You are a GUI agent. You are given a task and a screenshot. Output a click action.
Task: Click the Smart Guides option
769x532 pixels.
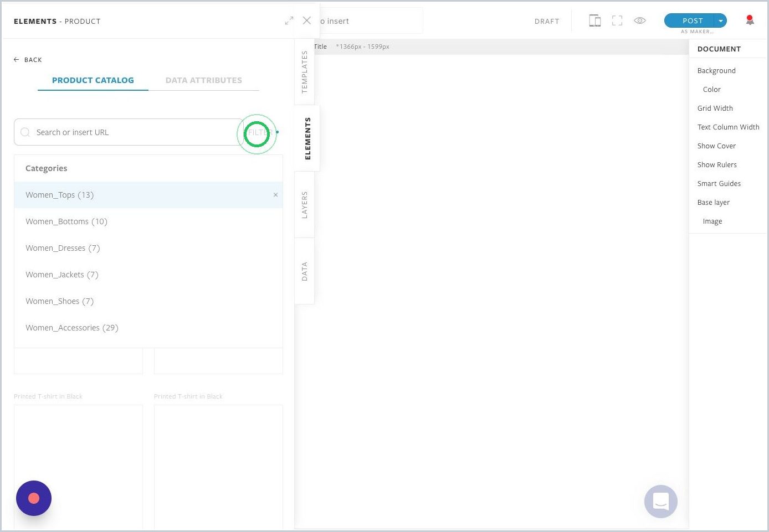(719, 184)
